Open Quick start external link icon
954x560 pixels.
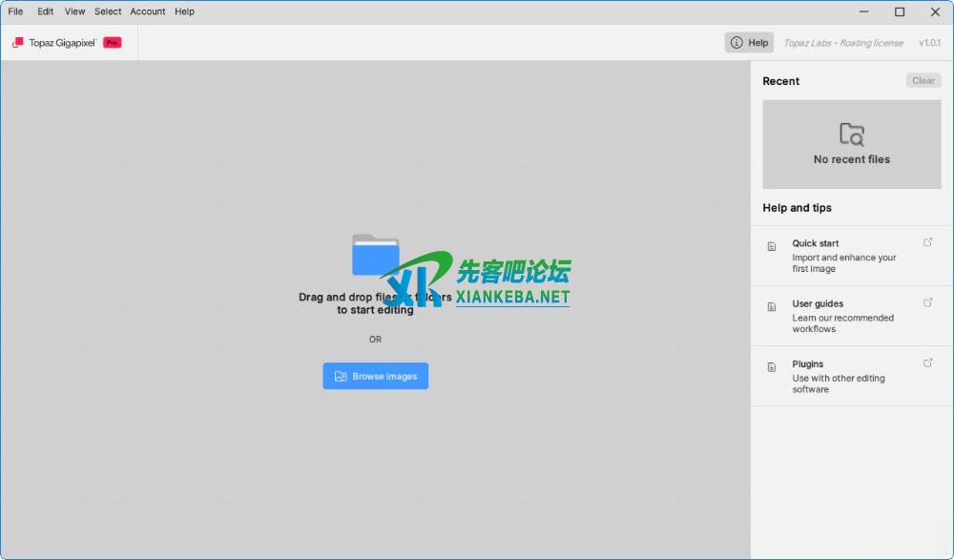(x=928, y=242)
